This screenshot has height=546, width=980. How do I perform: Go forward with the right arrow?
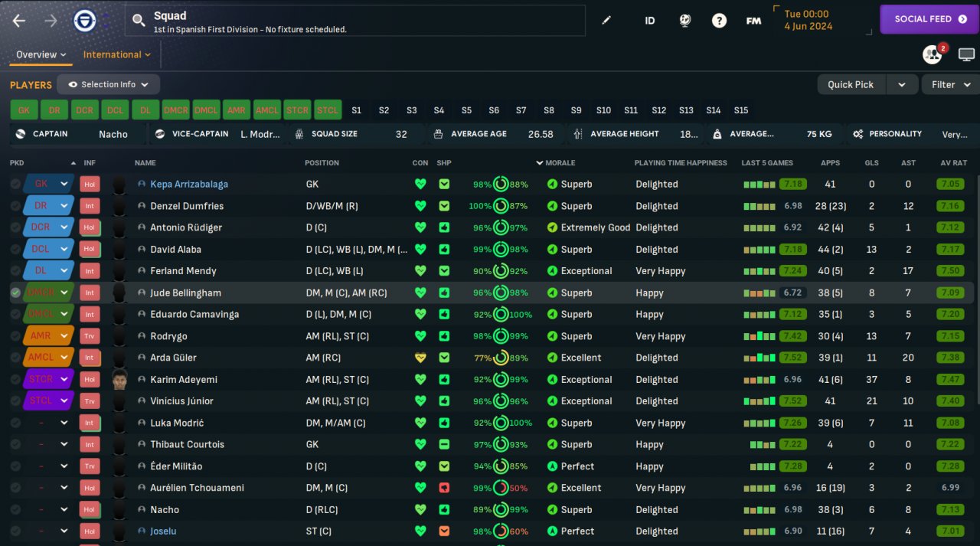coord(51,21)
